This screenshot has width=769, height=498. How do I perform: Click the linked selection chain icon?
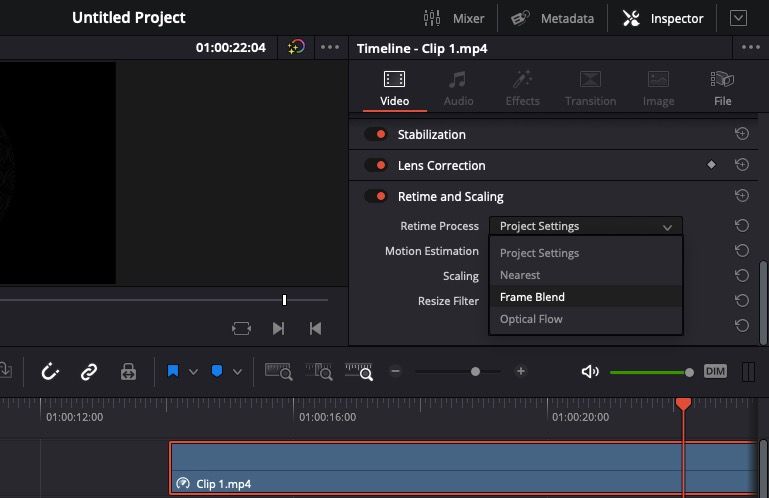[89, 372]
